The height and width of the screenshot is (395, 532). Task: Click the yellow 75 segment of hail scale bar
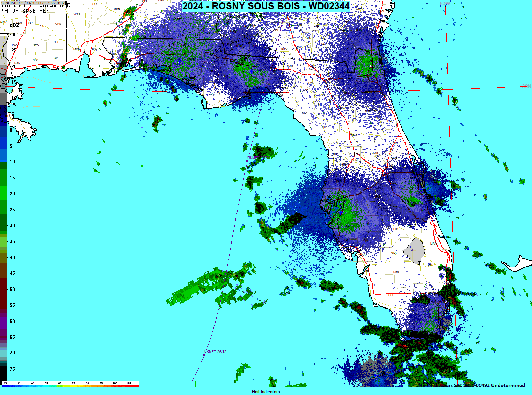pos(73,386)
